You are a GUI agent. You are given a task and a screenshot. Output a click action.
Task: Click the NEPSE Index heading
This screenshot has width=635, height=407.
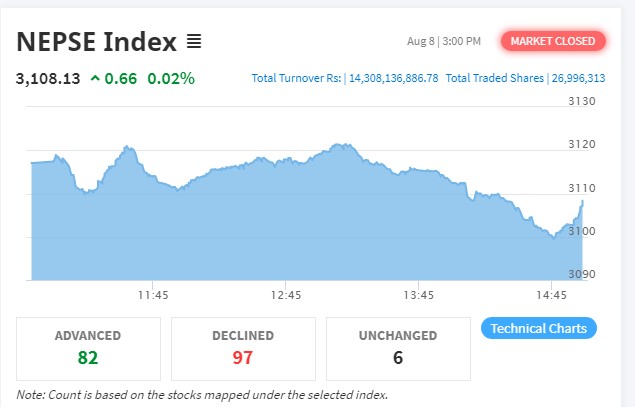tap(96, 42)
